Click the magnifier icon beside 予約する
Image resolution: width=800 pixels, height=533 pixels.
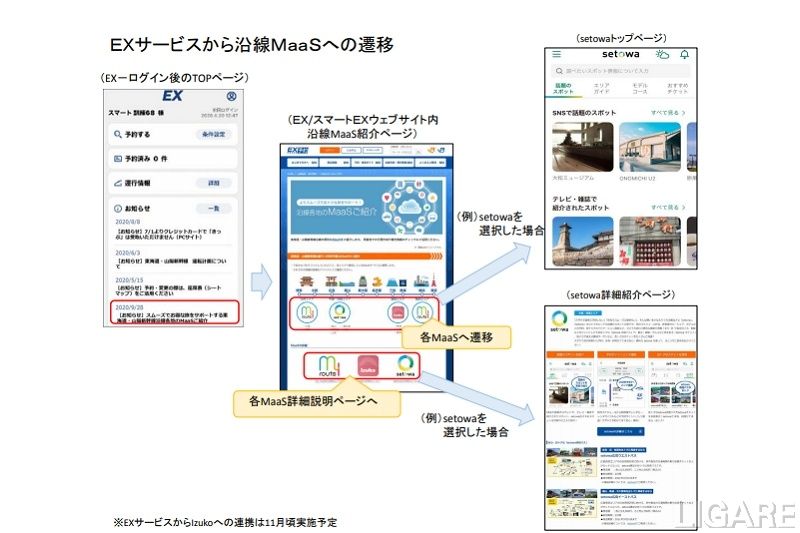118,134
